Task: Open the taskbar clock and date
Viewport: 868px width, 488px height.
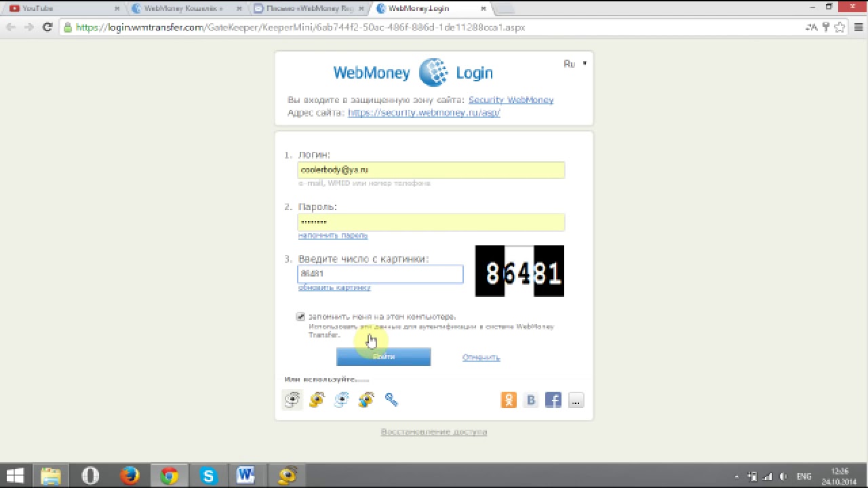Action: (840, 476)
